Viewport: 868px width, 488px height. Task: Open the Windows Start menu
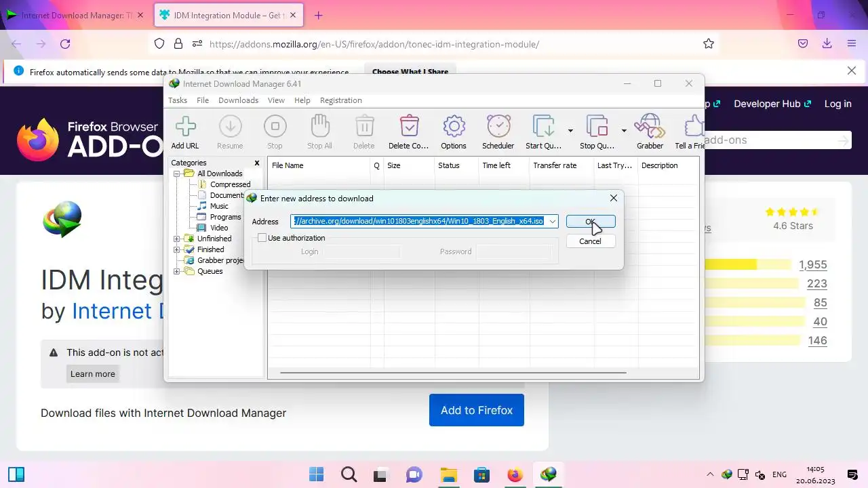[x=316, y=474]
